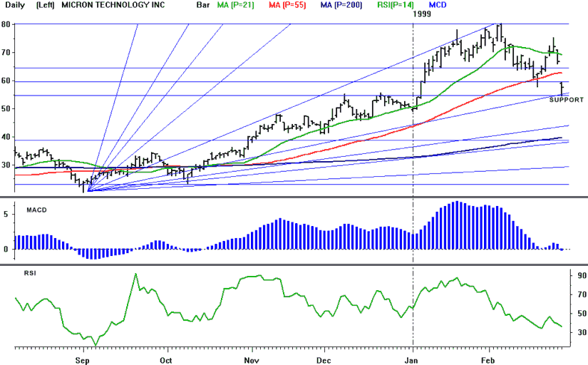The image size is (588, 365).
Task: Select the 'MICRON TECHNOLOGY INC' title text
Action: pos(113,5)
